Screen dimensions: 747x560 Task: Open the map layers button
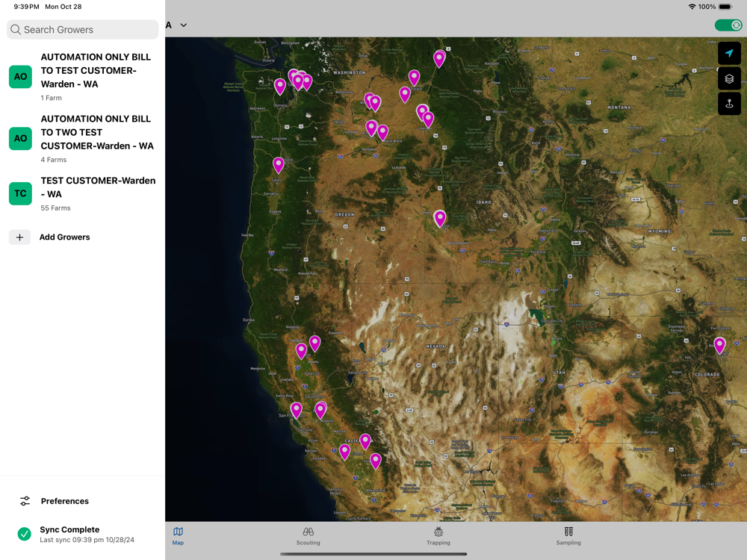pyautogui.click(x=729, y=78)
